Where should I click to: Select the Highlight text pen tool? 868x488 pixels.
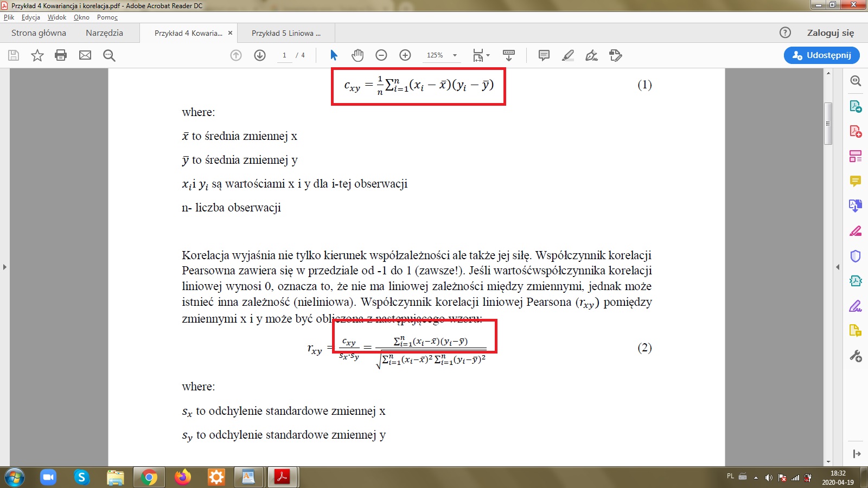568,55
